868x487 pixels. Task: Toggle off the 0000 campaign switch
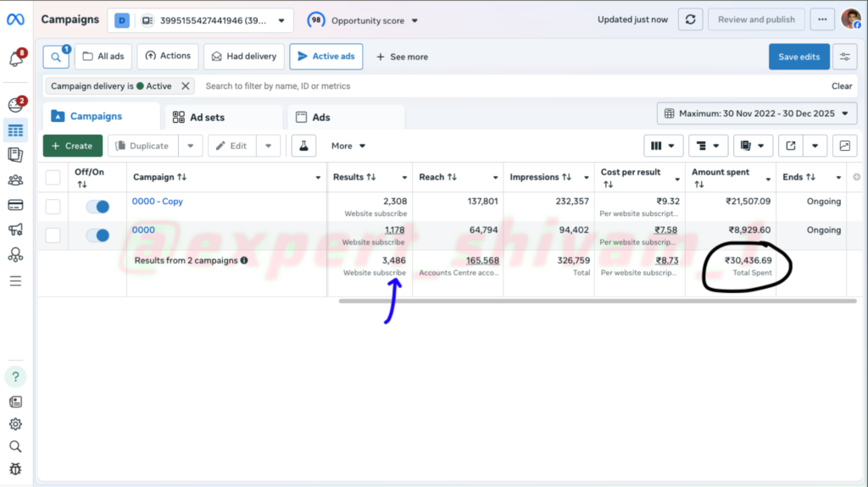click(x=98, y=235)
